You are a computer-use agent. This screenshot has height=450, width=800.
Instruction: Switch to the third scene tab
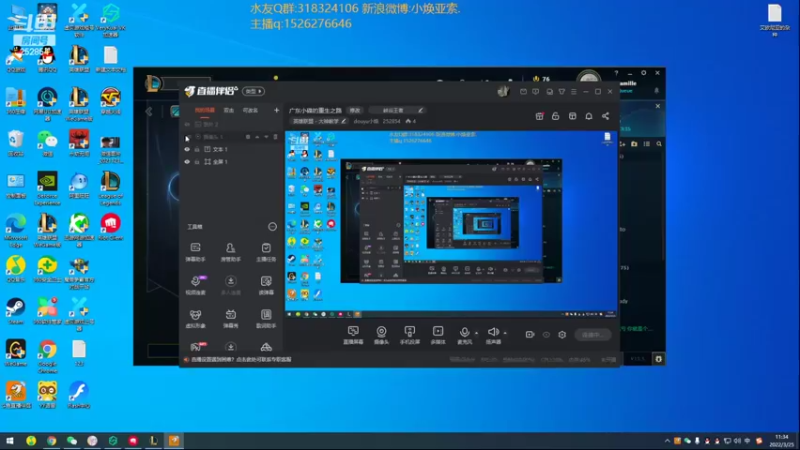coord(250,110)
